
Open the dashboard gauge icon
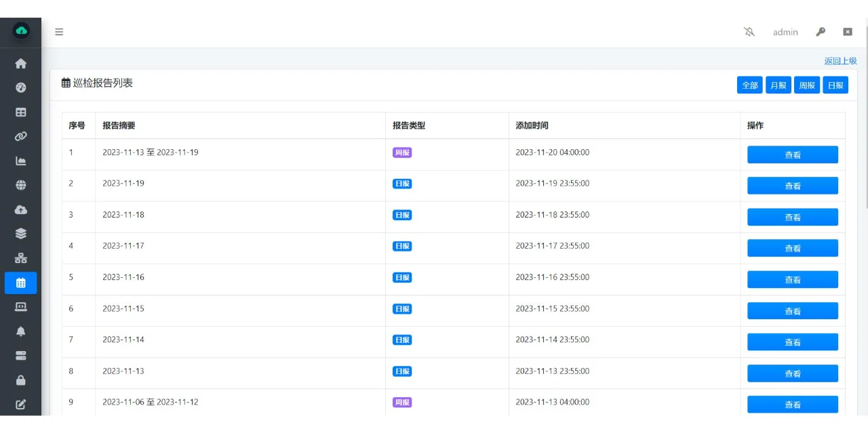(21, 87)
